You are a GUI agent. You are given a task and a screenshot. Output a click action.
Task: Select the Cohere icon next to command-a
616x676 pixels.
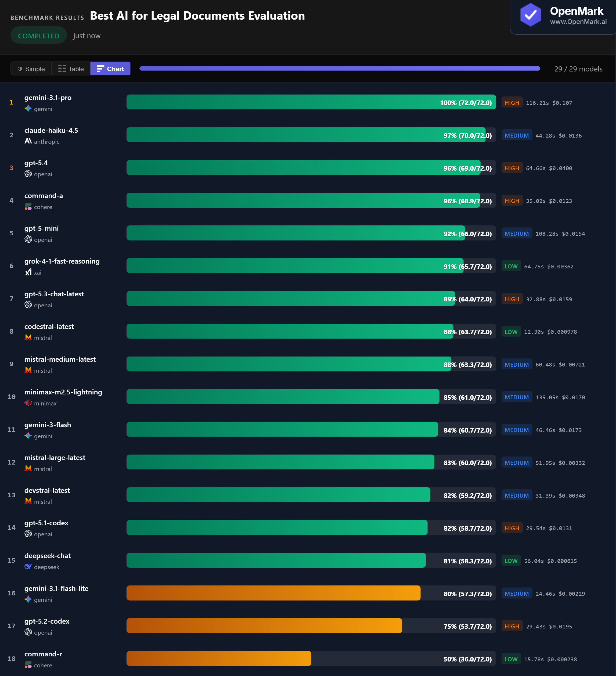coord(28,207)
